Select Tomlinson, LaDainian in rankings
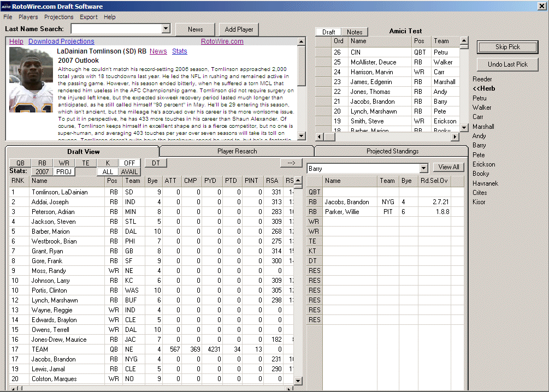This screenshot has height=392, width=549. tap(151, 192)
